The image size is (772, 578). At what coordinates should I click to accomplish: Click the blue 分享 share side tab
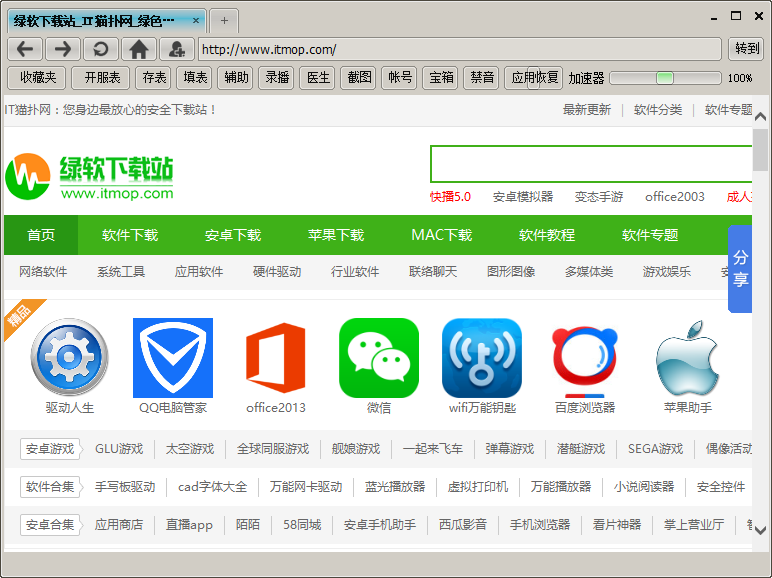(x=740, y=268)
